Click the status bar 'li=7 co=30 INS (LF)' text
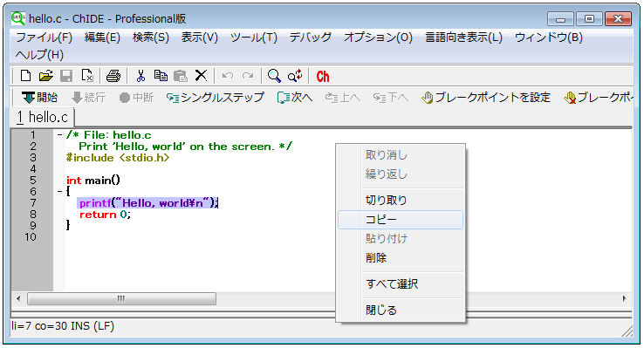This screenshot has width=644, height=348. [63, 326]
